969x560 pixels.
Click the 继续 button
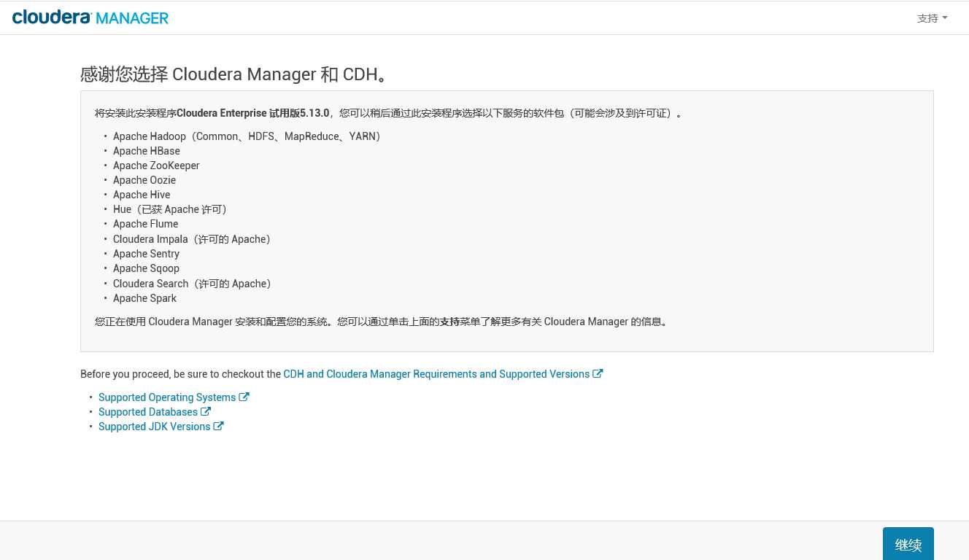click(x=908, y=544)
